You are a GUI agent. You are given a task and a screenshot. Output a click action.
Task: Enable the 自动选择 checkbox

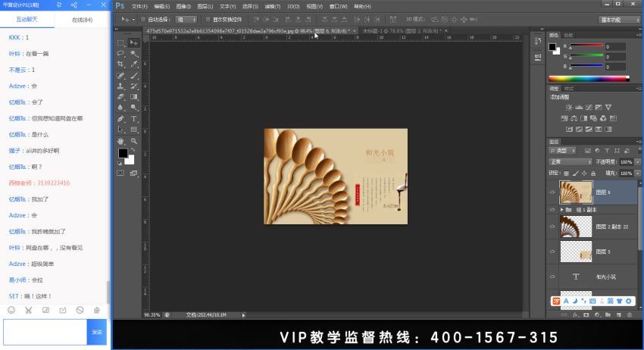click(x=143, y=19)
